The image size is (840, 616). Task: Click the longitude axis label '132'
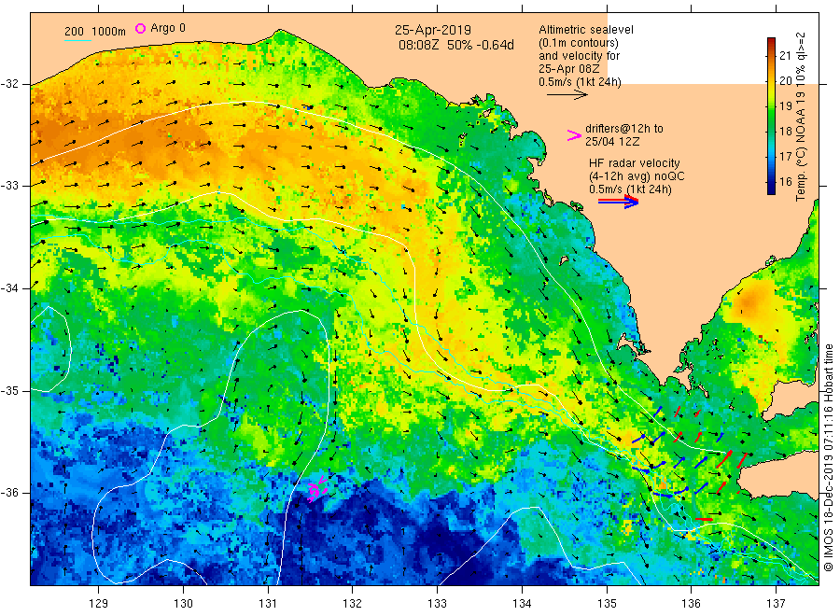pyautogui.click(x=353, y=604)
